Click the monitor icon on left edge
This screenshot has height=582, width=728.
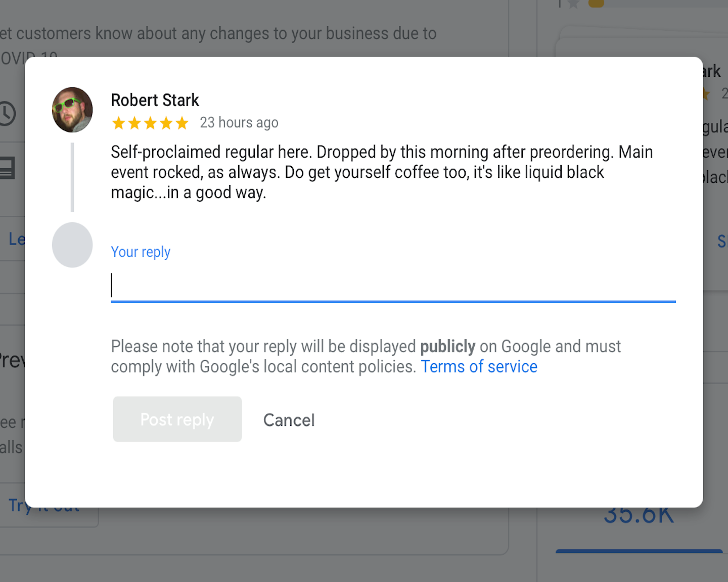click(7, 168)
